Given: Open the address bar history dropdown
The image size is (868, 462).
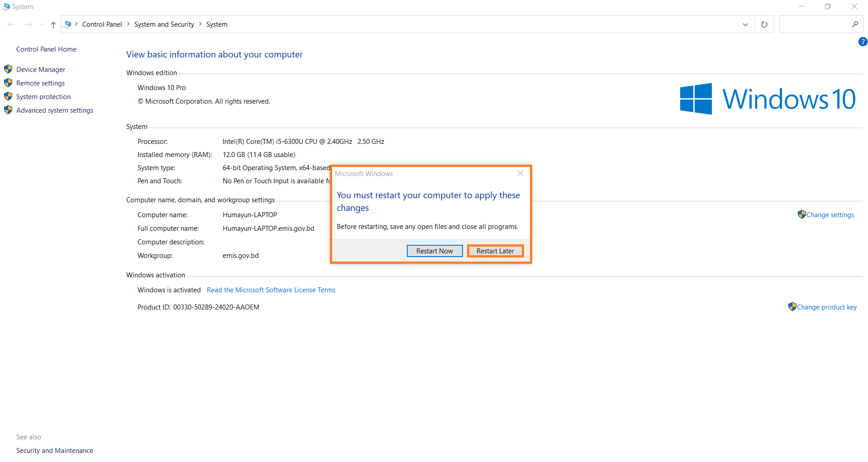Looking at the screenshot, I should click(x=745, y=24).
